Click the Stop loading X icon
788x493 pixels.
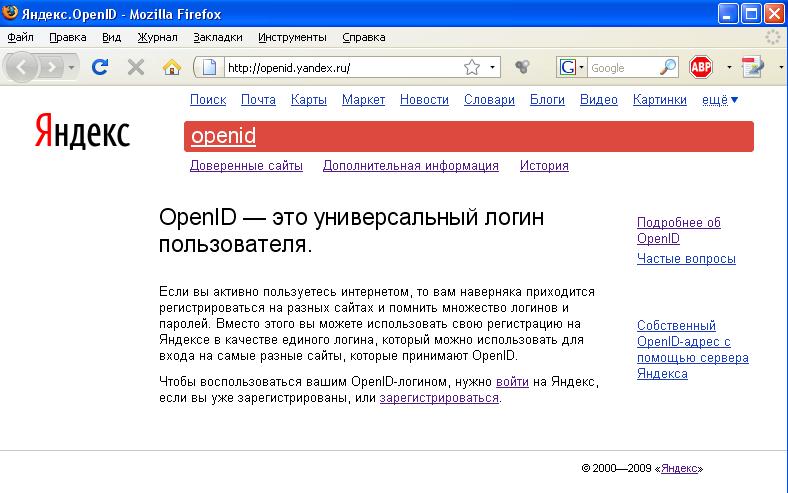[136, 67]
